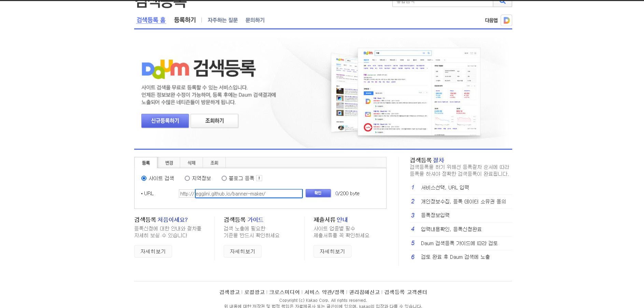
Task: Click 자세히보기 under 제출서류 안내
Action: [x=332, y=251]
